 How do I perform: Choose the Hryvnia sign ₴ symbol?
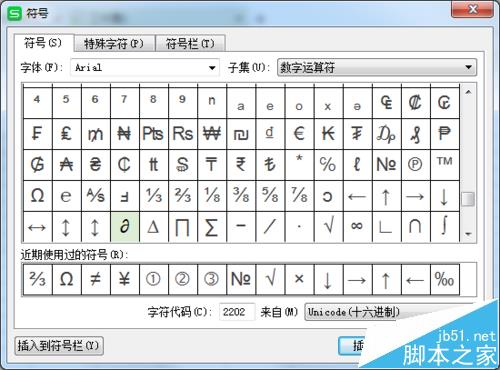coord(96,165)
